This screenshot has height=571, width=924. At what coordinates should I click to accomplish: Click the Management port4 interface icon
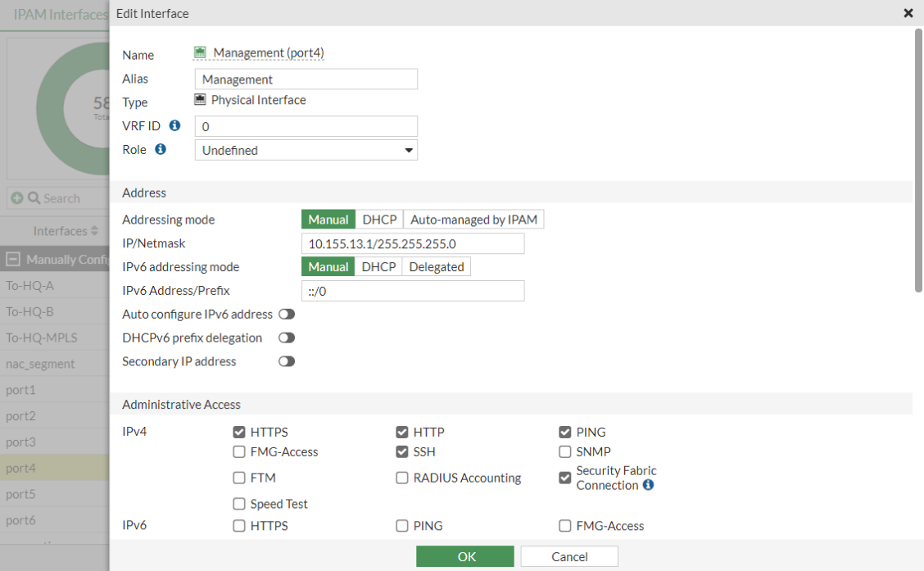200,52
